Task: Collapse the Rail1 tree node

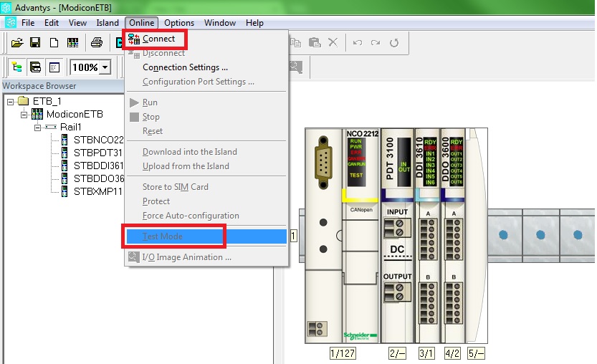Action: tap(37, 127)
